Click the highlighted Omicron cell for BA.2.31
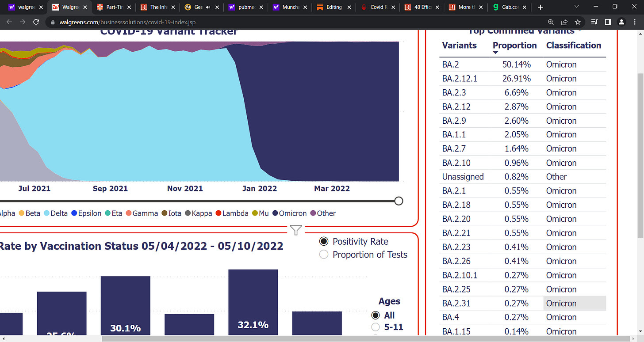 pyautogui.click(x=575, y=303)
